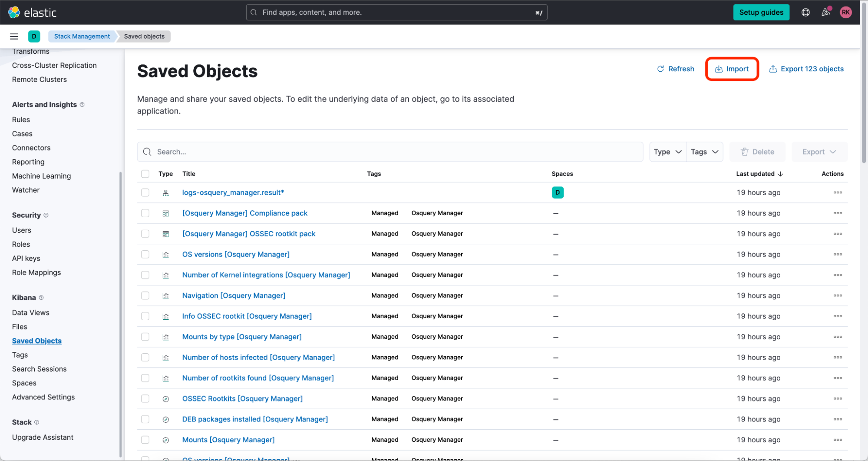Image resolution: width=868 pixels, height=461 pixels.
Task: Click the Saved objects breadcrumb
Action: tap(144, 36)
